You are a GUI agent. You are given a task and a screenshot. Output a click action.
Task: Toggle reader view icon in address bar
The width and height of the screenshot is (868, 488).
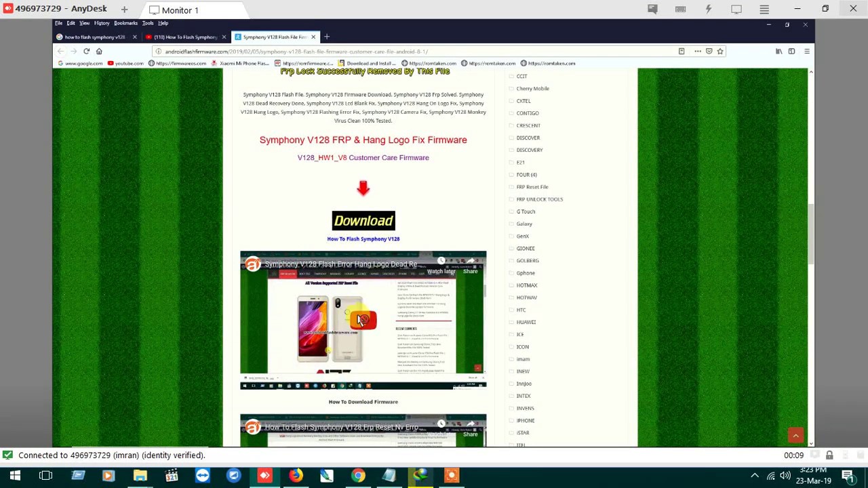[682, 52]
